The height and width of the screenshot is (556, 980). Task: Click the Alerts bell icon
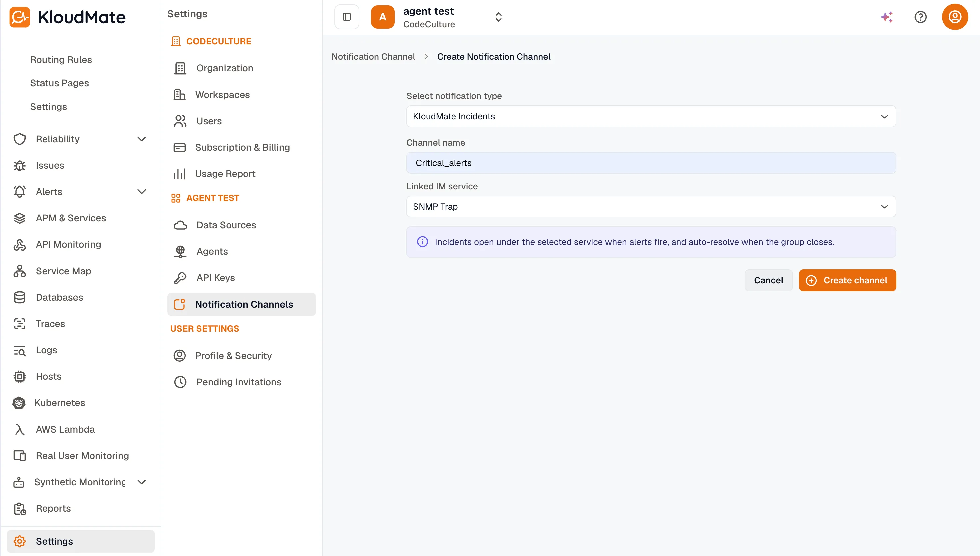click(x=19, y=192)
